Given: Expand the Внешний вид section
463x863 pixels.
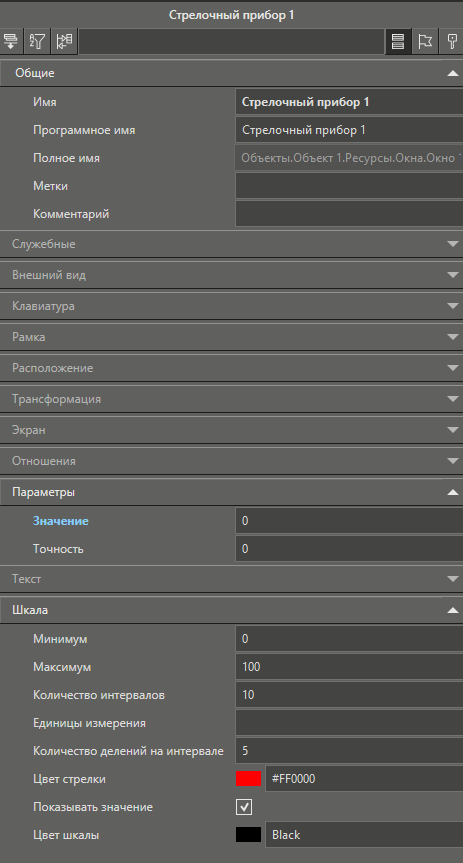Looking at the screenshot, I should click(453, 275).
